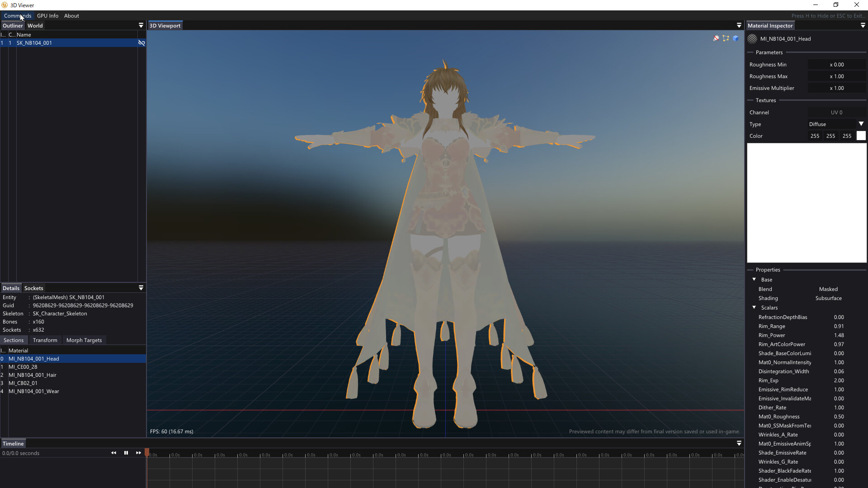Fast forward the timeline playback

point(138,453)
